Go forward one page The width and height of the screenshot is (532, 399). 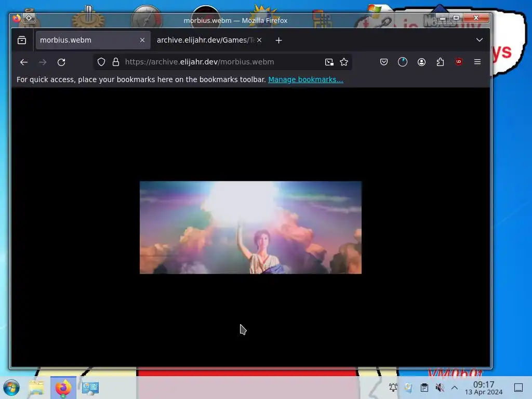tap(43, 62)
